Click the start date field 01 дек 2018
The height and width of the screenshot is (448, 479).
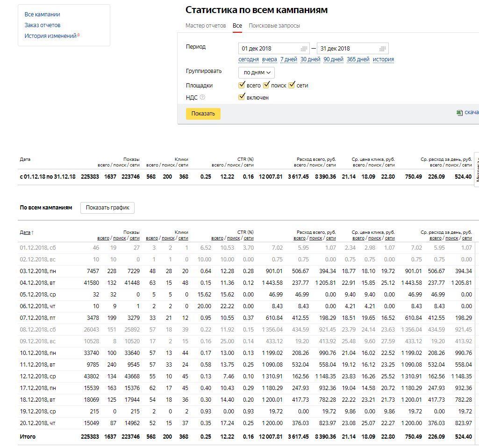(270, 49)
